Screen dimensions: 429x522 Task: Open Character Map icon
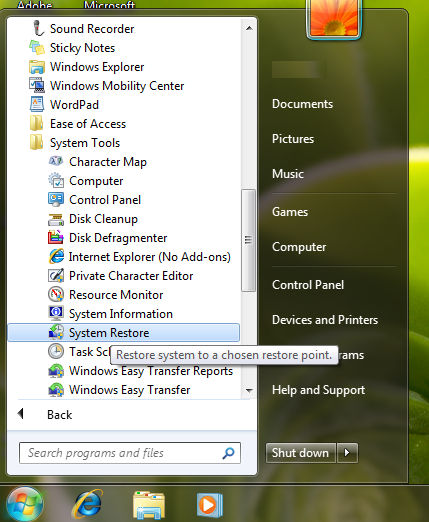(x=56, y=161)
